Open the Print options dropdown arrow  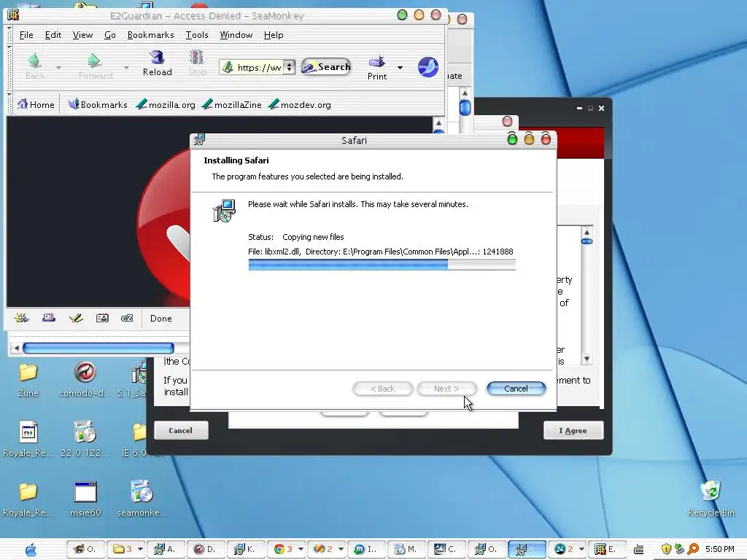click(x=400, y=68)
